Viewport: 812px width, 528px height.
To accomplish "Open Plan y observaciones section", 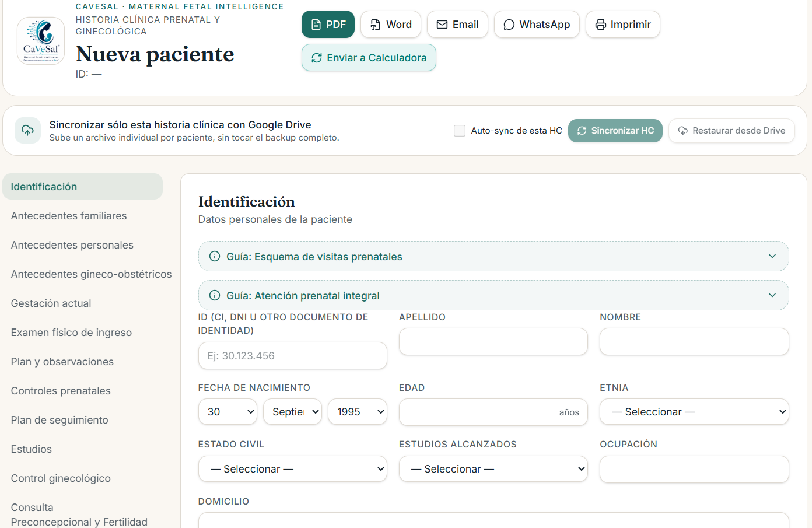I will point(82,362).
